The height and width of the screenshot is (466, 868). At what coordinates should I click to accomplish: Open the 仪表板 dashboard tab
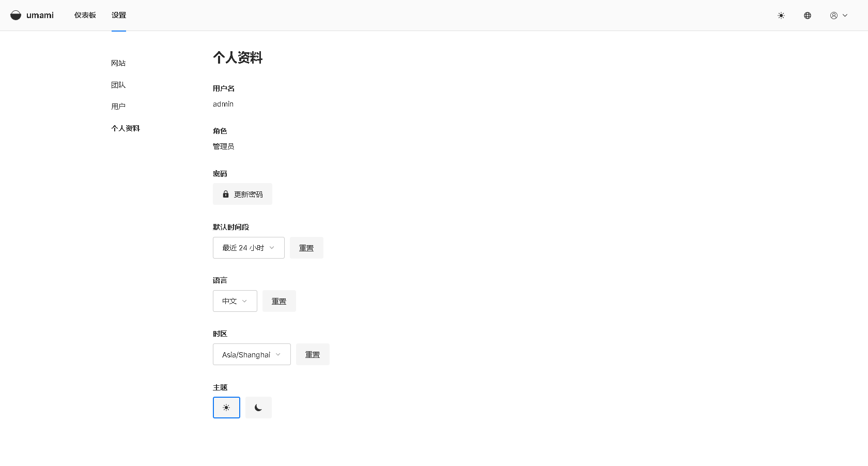(x=85, y=16)
